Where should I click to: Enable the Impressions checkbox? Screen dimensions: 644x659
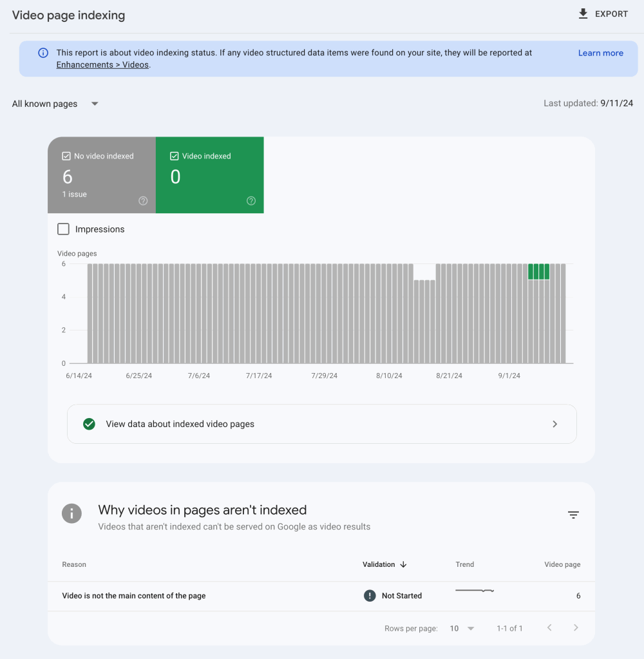point(63,229)
